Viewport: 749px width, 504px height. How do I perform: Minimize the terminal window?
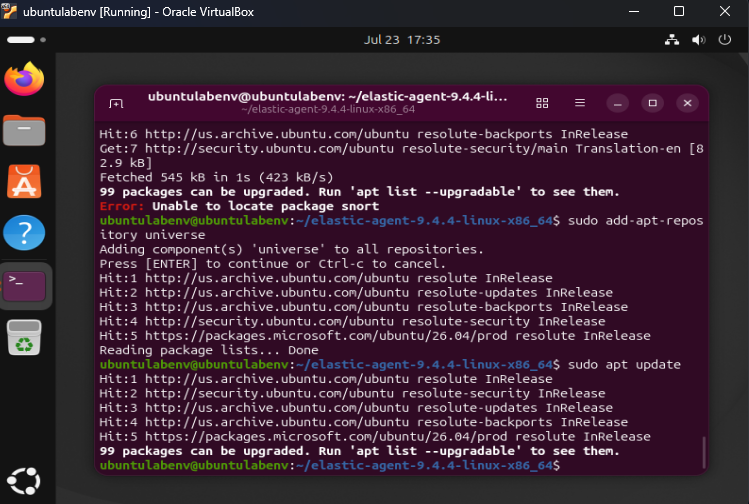(x=618, y=103)
